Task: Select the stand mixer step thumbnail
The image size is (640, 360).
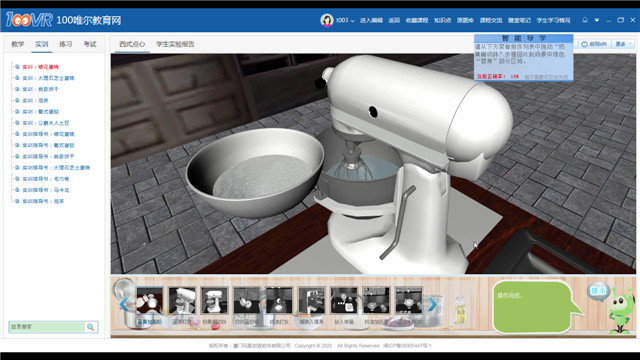Action: pos(182,300)
